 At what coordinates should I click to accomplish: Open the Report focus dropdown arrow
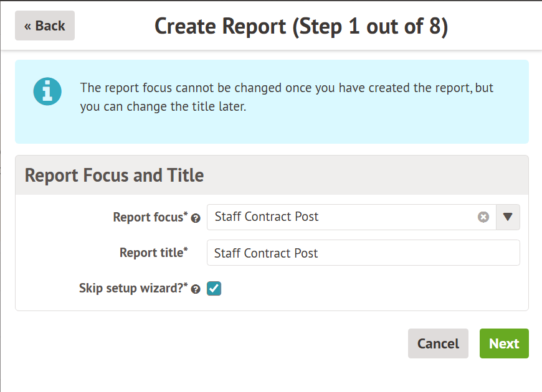click(x=508, y=217)
